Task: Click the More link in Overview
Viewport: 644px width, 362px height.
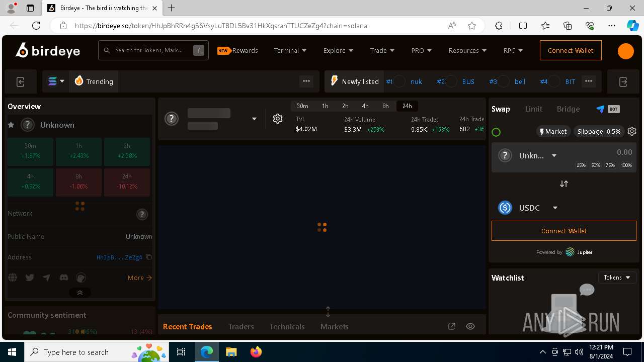Action: pyautogui.click(x=140, y=278)
